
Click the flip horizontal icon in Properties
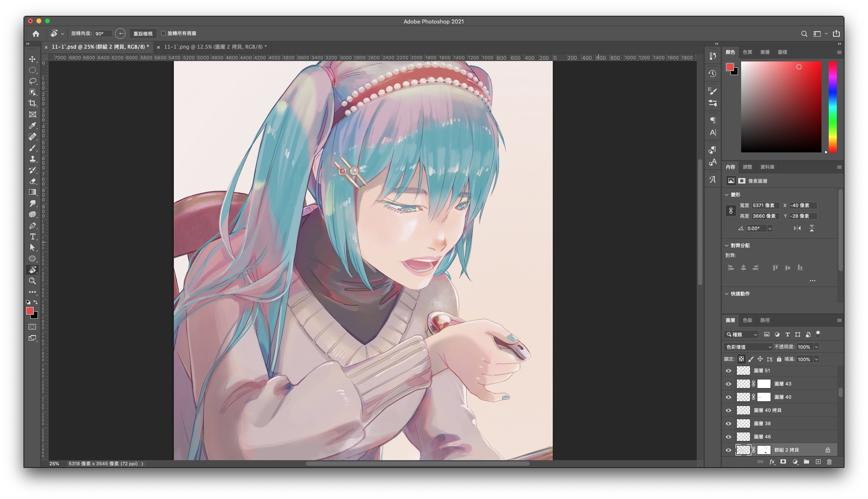pos(797,228)
